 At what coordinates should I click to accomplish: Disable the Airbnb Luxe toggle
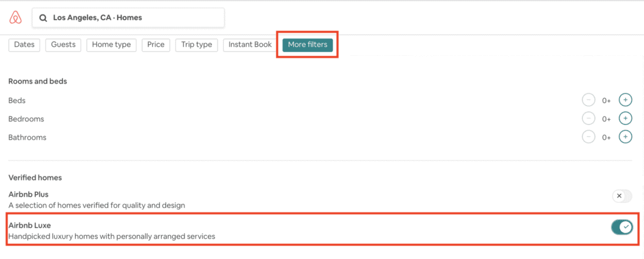(621, 227)
